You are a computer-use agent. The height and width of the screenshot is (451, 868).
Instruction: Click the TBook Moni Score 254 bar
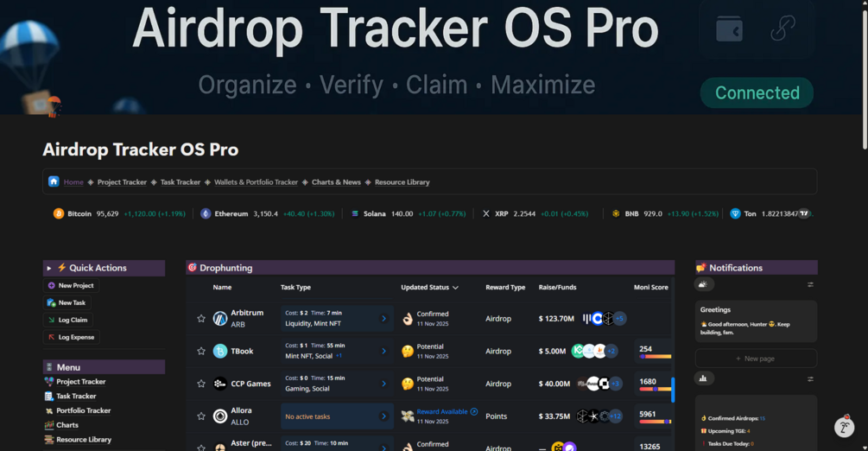tap(655, 356)
